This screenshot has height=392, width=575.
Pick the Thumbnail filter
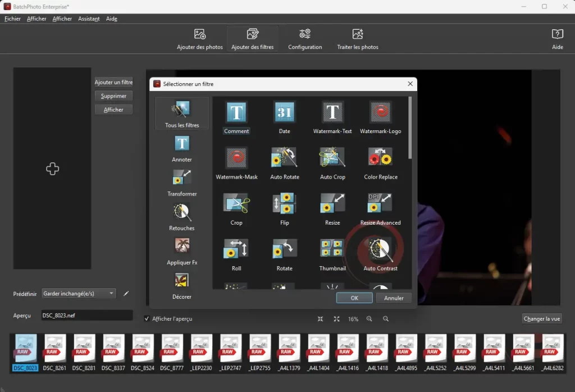(x=332, y=249)
